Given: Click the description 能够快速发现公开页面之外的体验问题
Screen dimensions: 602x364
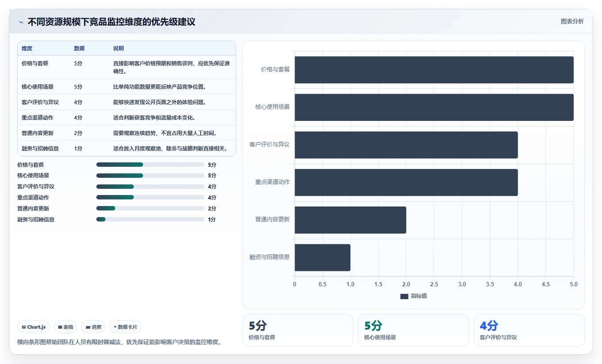Looking at the screenshot, I should pyautogui.click(x=160, y=102).
